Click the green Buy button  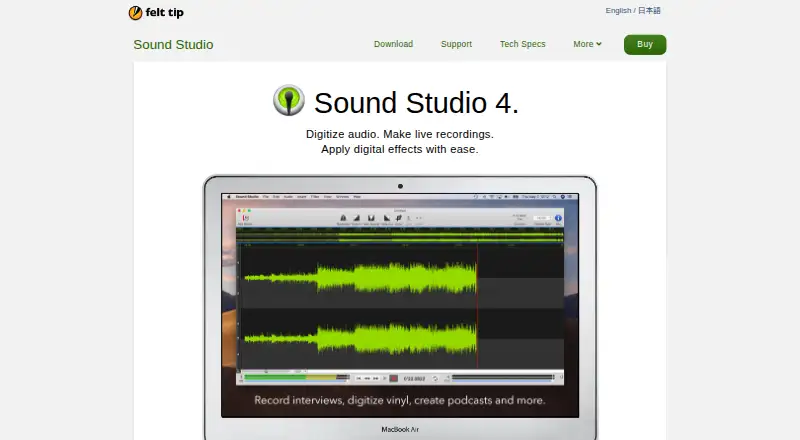tap(645, 44)
